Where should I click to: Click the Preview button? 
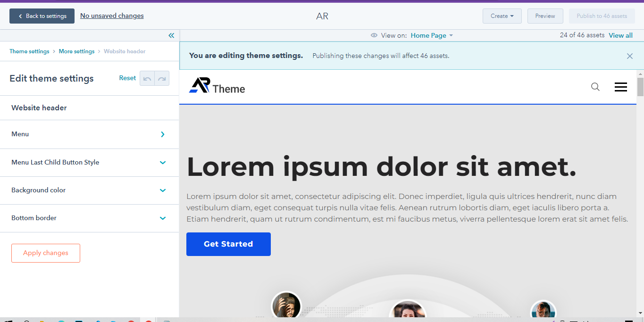click(x=545, y=16)
